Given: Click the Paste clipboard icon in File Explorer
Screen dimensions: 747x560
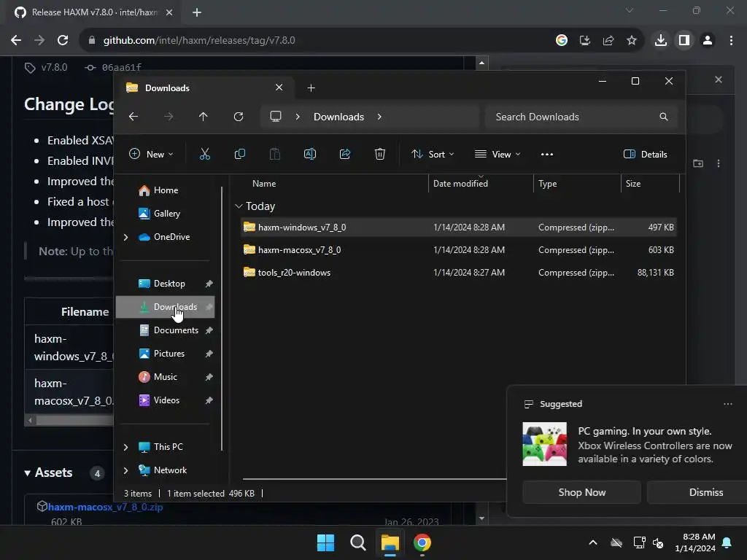Looking at the screenshot, I should pos(275,154).
